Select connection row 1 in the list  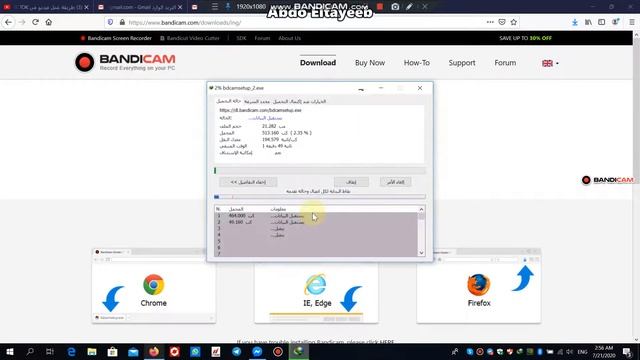pos(316,216)
